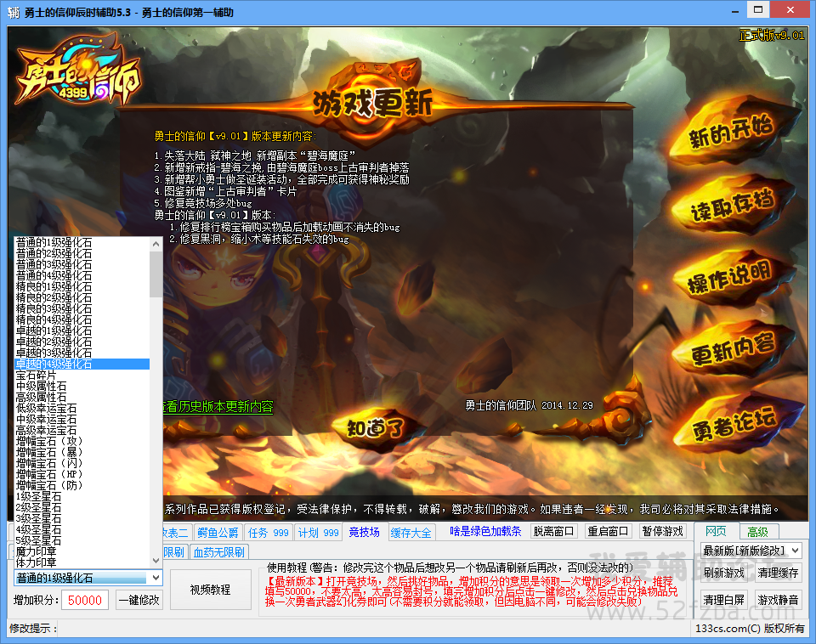Image resolution: width=816 pixels, height=644 pixels.
Task: Select 增幅宝石（攻） in the list
Action: (82, 442)
